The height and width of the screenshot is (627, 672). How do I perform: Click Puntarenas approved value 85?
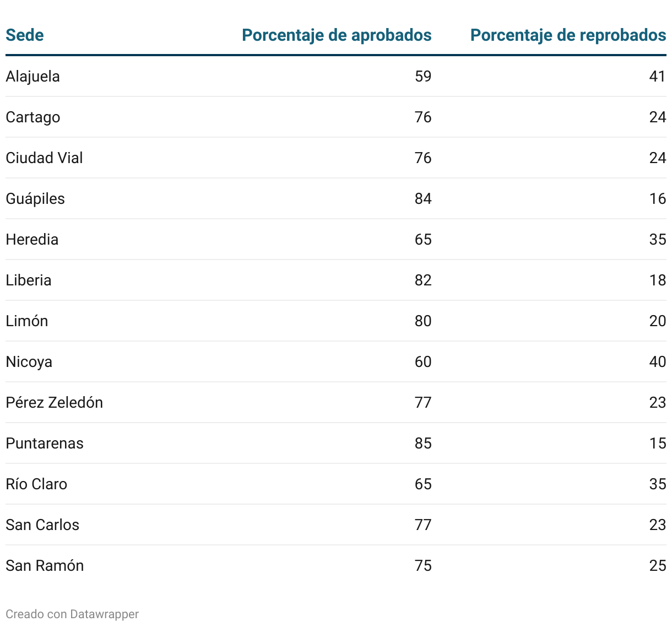pyautogui.click(x=423, y=443)
